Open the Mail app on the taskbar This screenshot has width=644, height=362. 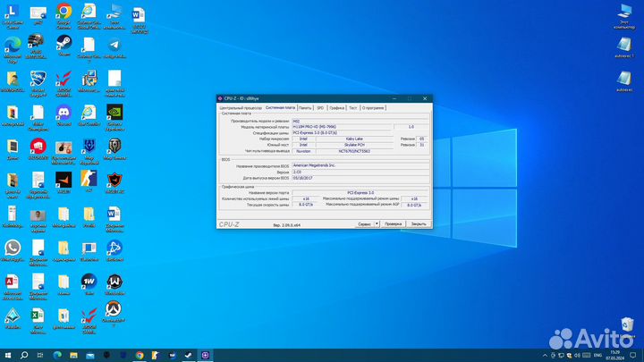pos(90,355)
